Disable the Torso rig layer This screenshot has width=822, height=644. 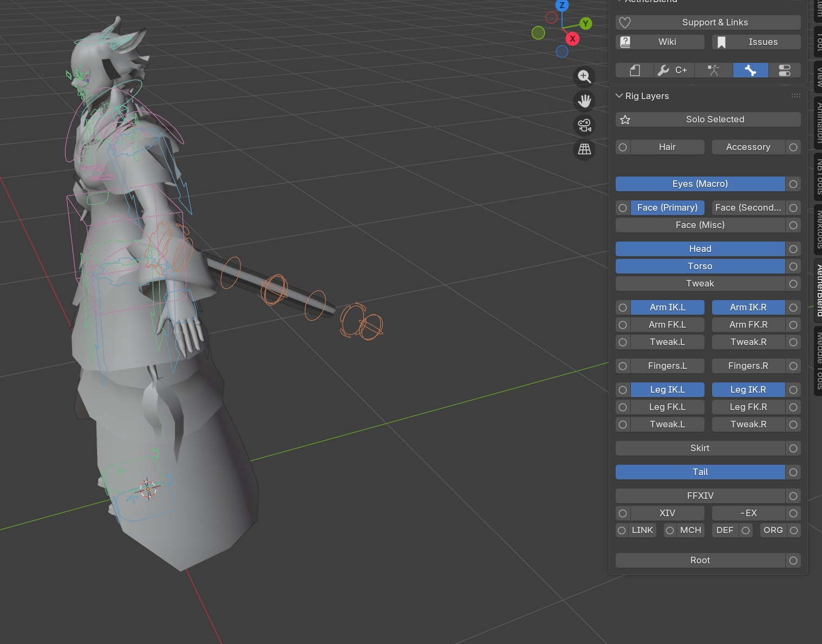[x=700, y=266]
